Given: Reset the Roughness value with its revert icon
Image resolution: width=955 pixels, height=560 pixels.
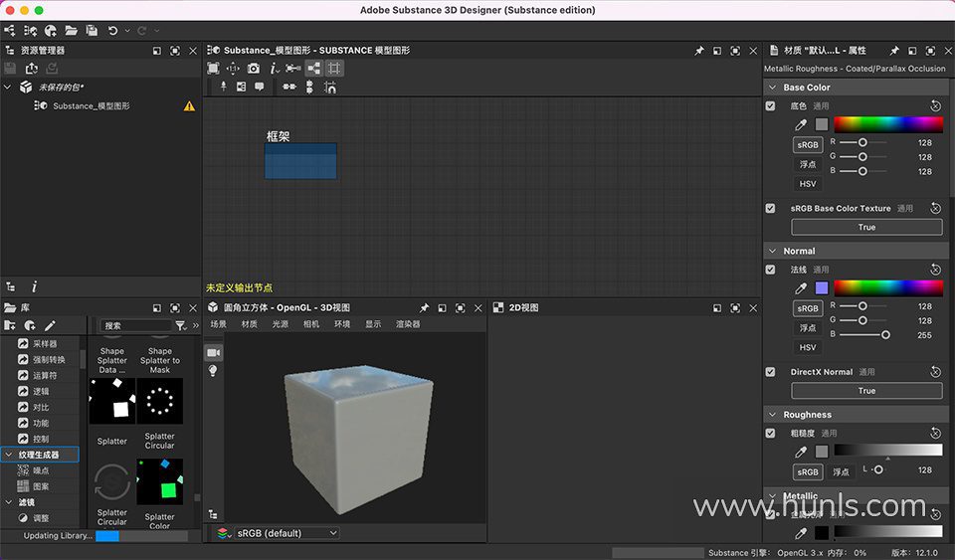Looking at the screenshot, I should [935, 433].
